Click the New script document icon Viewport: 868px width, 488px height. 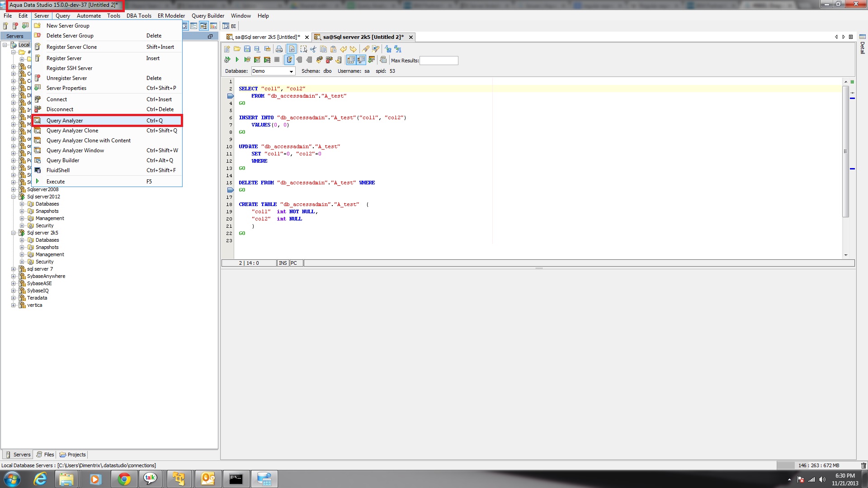point(227,49)
